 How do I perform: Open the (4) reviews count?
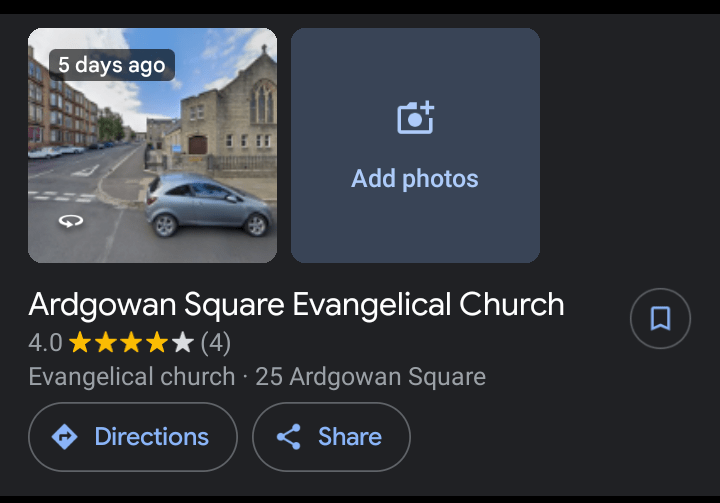[x=216, y=344]
